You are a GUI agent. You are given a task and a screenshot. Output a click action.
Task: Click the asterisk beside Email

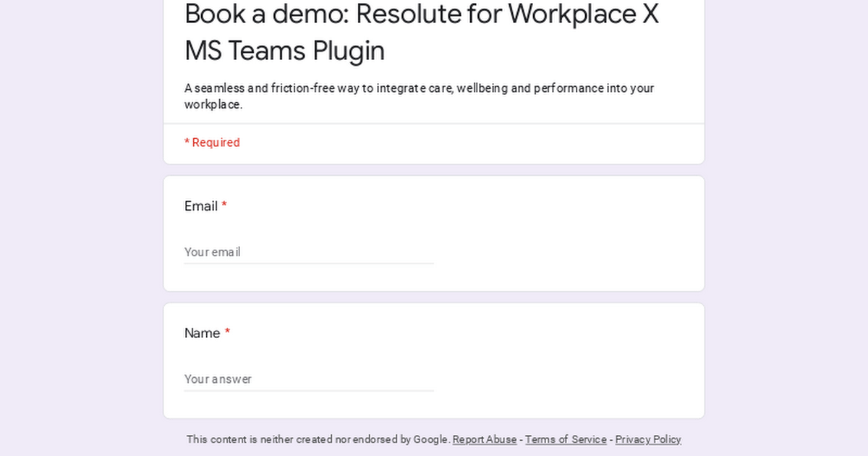coord(224,206)
